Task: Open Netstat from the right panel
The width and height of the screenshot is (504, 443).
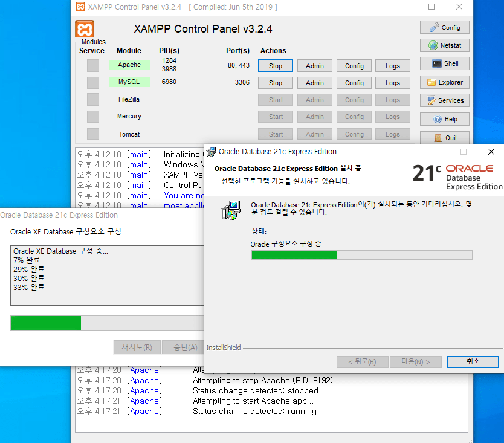Action: pyautogui.click(x=445, y=45)
